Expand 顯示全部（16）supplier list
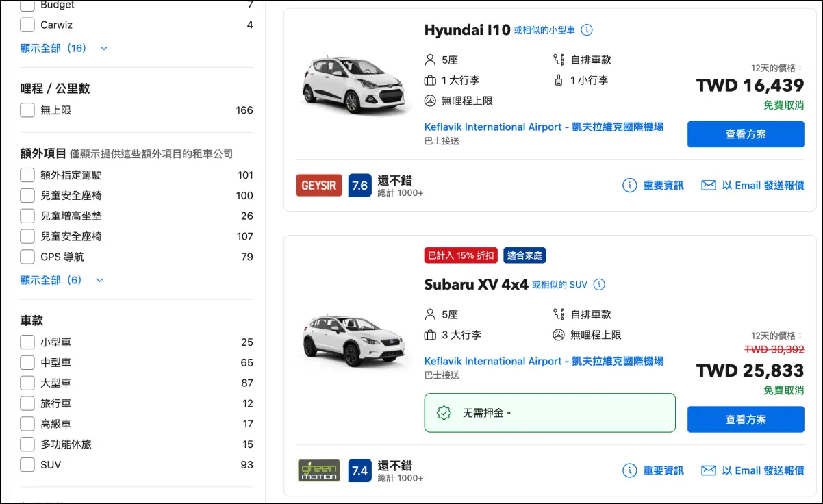The height and width of the screenshot is (504, 823). [64, 48]
